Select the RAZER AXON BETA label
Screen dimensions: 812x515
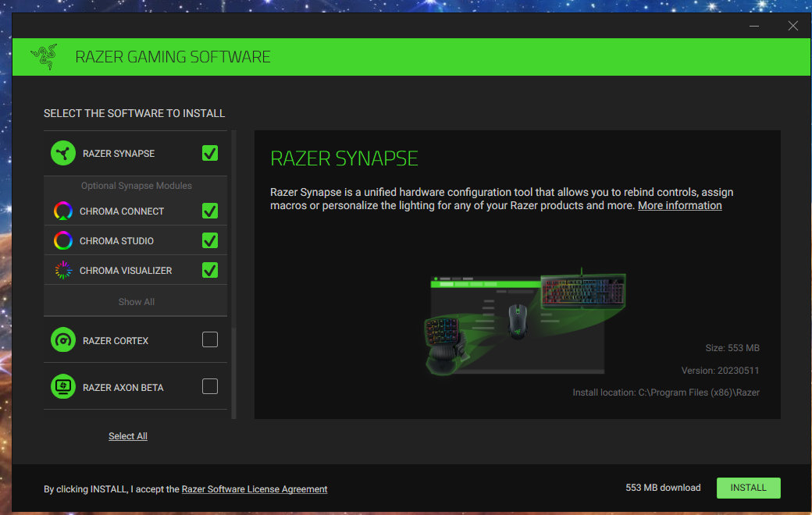tap(123, 388)
